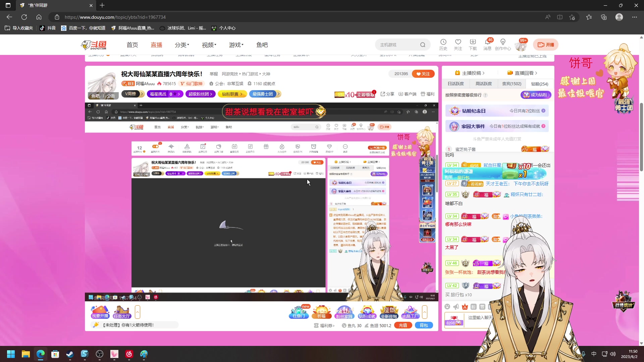The image size is (644, 362).
Task: Open the 分类 dropdown in navigation
Action: click(x=182, y=45)
